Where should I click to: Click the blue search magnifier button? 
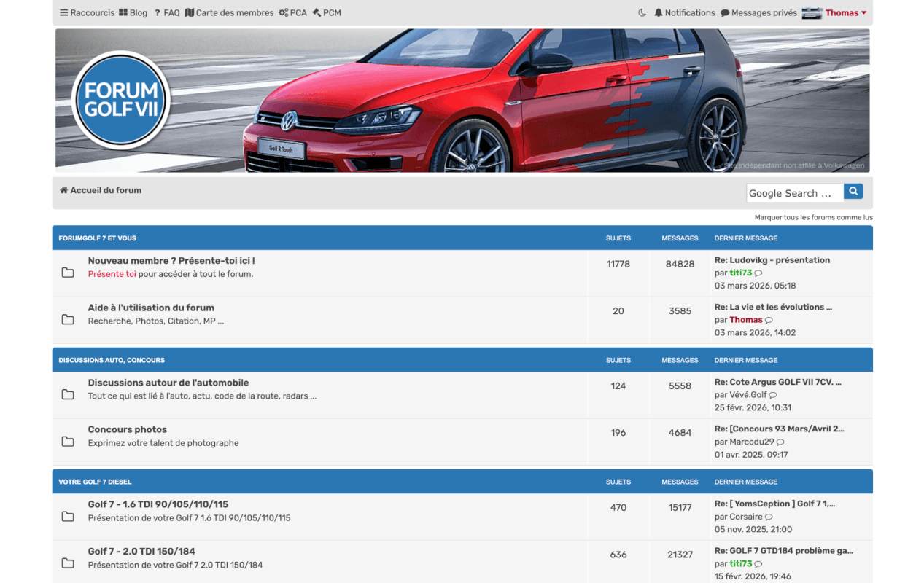(853, 192)
